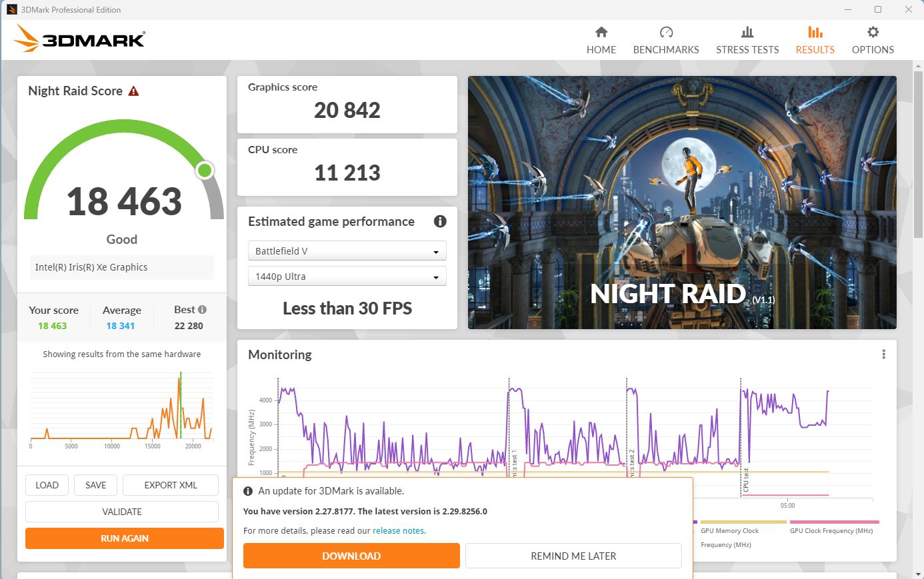Click the Monitoring panel heading
Image resolution: width=924 pixels, height=579 pixels.
pyautogui.click(x=280, y=354)
